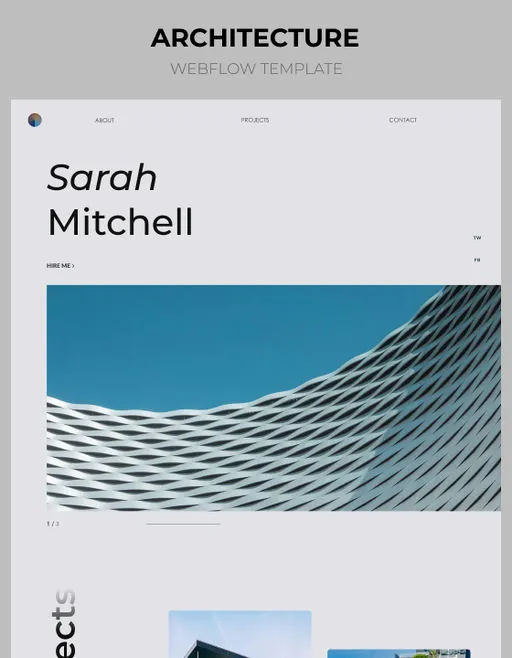Open the CONTACT nav link
This screenshot has width=512, height=658.
(403, 120)
